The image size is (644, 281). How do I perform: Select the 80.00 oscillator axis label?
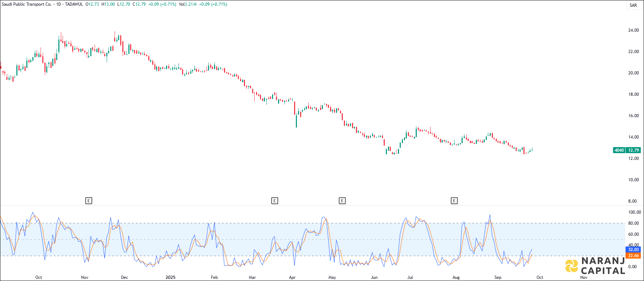click(633, 223)
